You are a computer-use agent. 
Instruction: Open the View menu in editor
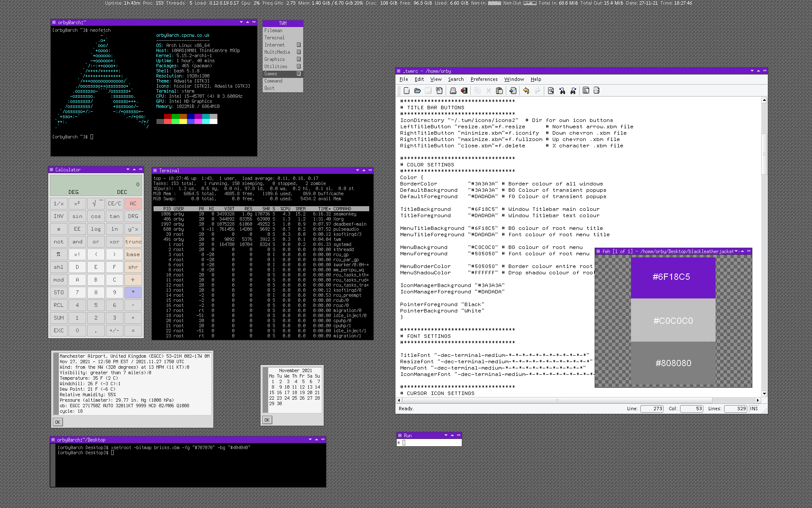tap(436, 79)
